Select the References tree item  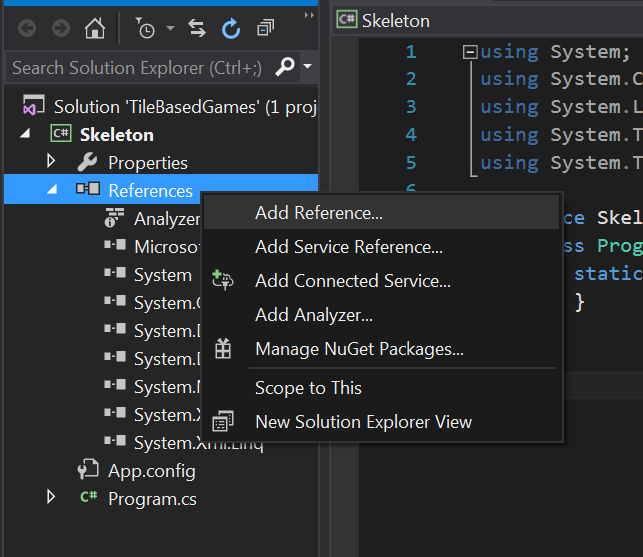(150, 191)
